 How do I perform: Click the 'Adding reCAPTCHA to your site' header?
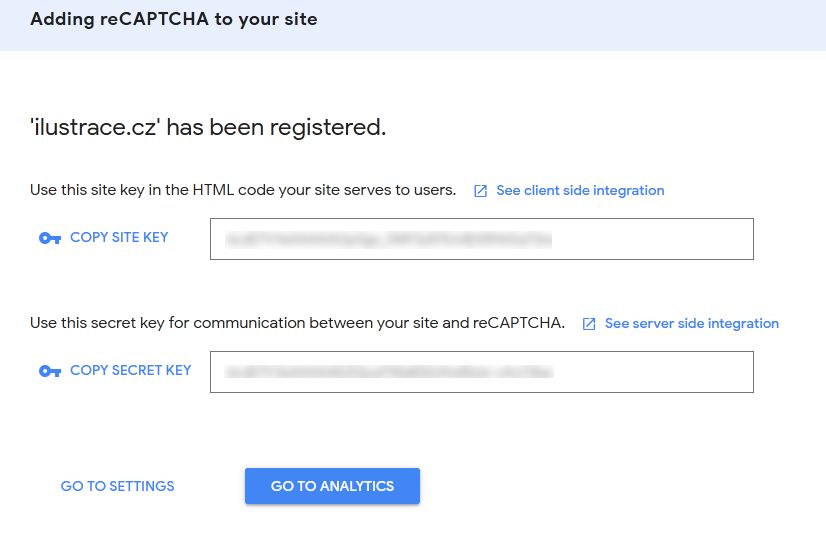(x=174, y=19)
